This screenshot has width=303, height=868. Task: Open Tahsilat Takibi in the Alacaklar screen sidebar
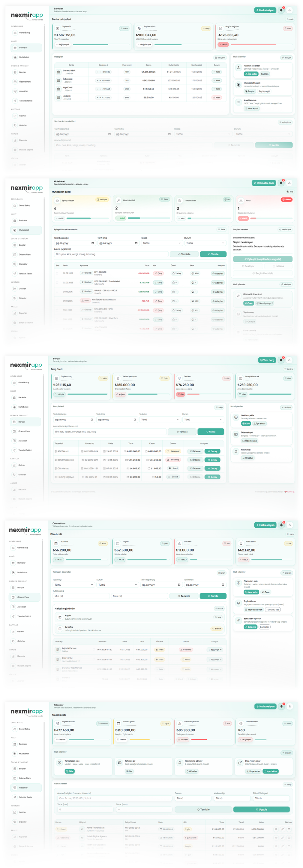(26, 797)
